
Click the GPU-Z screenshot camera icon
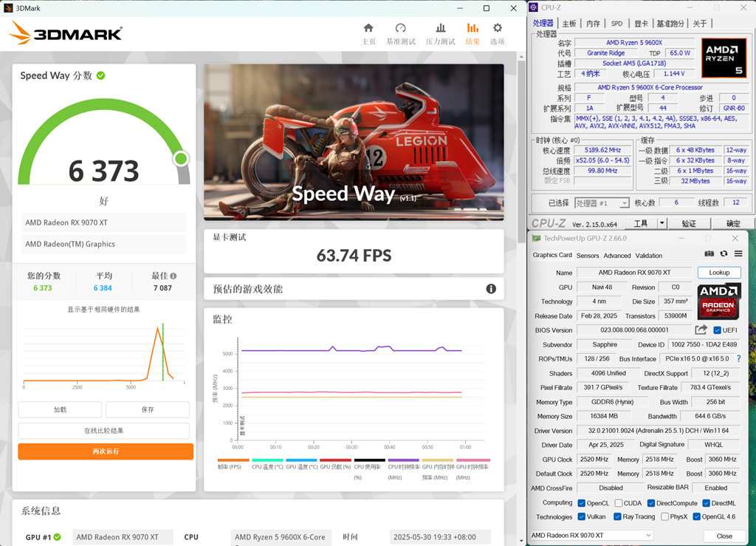[x=709, y=253]
